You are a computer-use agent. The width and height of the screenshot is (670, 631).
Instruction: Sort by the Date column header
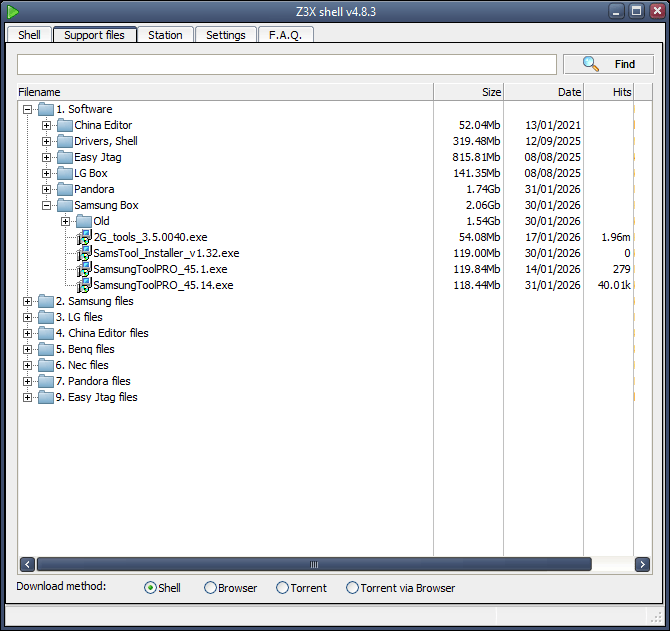tap(544, 92)
